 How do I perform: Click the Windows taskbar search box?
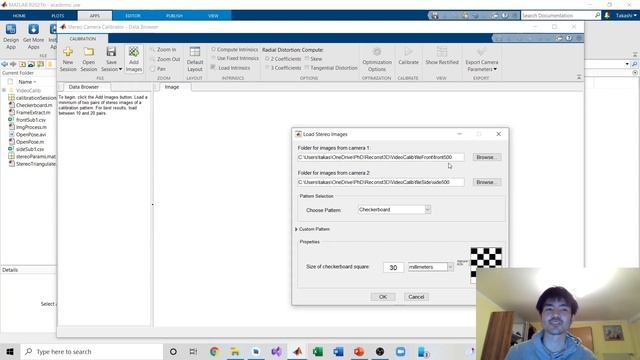click(x=91, y=351)
